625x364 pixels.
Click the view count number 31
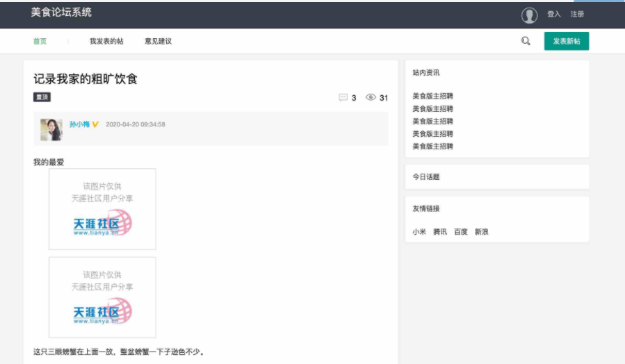[384, 98]
